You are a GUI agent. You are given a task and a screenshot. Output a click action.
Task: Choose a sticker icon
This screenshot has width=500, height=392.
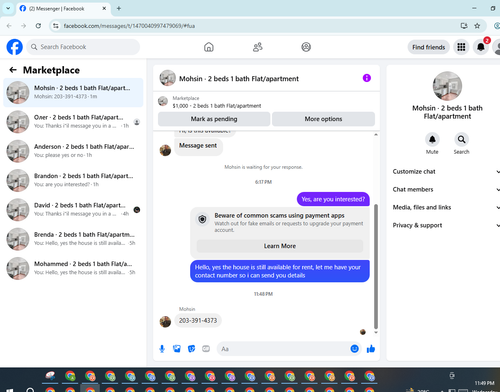click(191, 349)
